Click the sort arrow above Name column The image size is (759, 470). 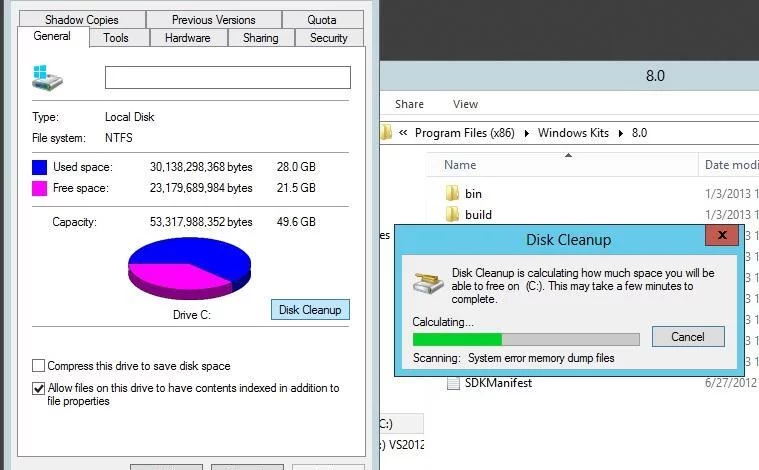(x=568, y=155)
